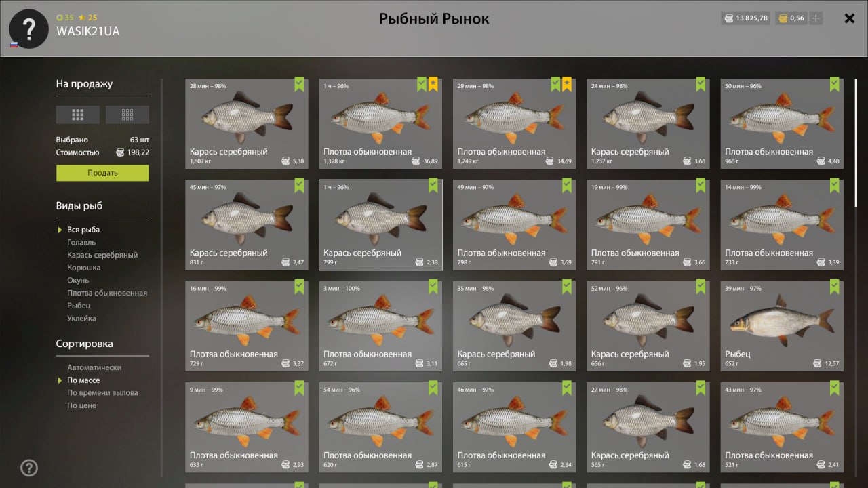Select the 799 г Карась серебряный card
Screen dimensions: 868x488
(x=380, y=224)
